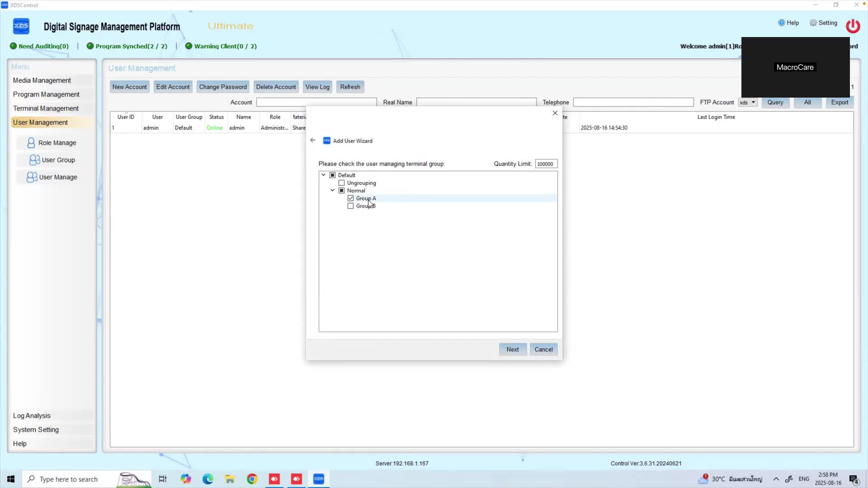
Task: Click the XDS platform logo icon
Action: (21, 26)
